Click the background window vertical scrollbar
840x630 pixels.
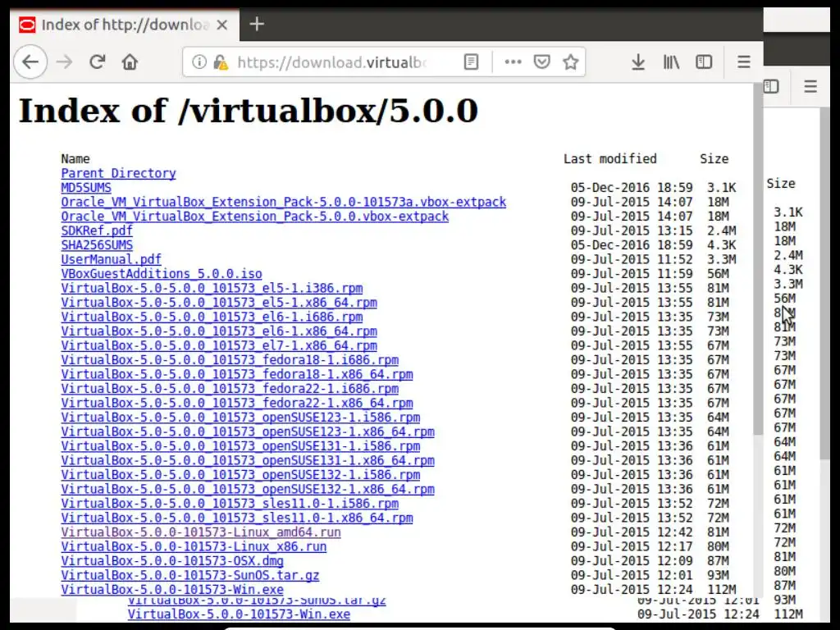click(824, 284)
